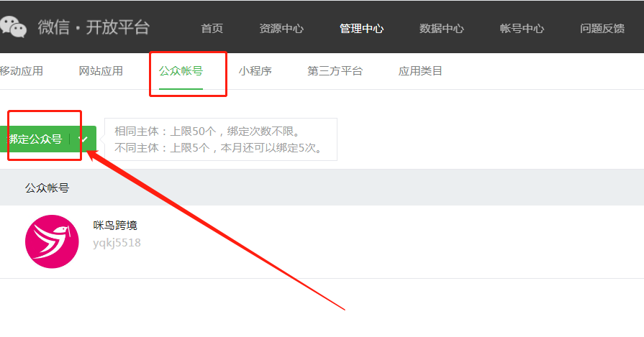
Task: Open 资源中心 in top navigation
Action: [281, 28]
